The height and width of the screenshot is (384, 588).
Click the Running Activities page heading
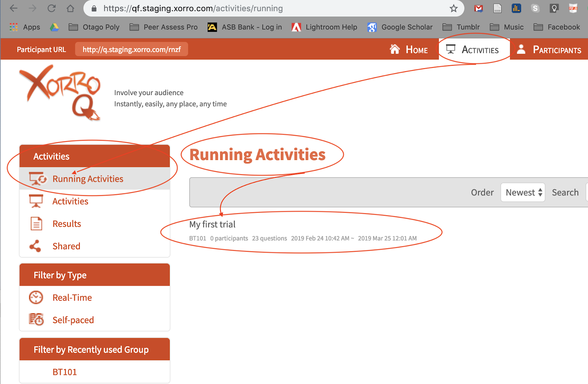[x=257, y=155]
